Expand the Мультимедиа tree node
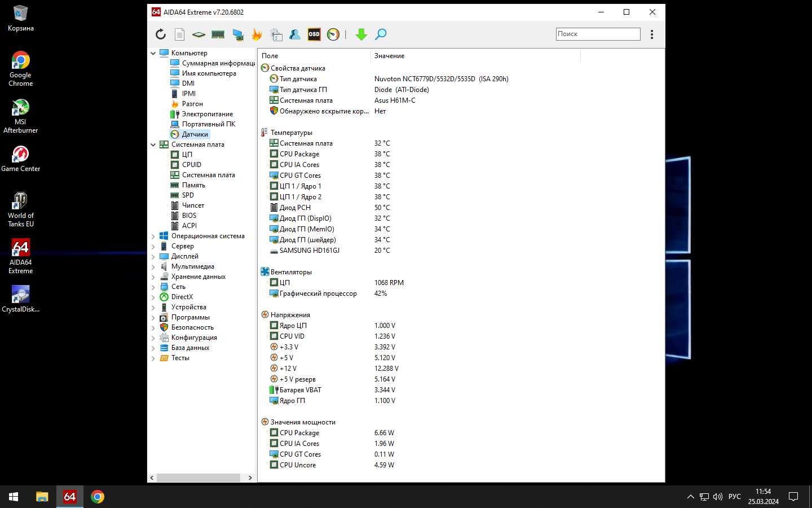This screenshot has width=812, height=508. [153, 266]
